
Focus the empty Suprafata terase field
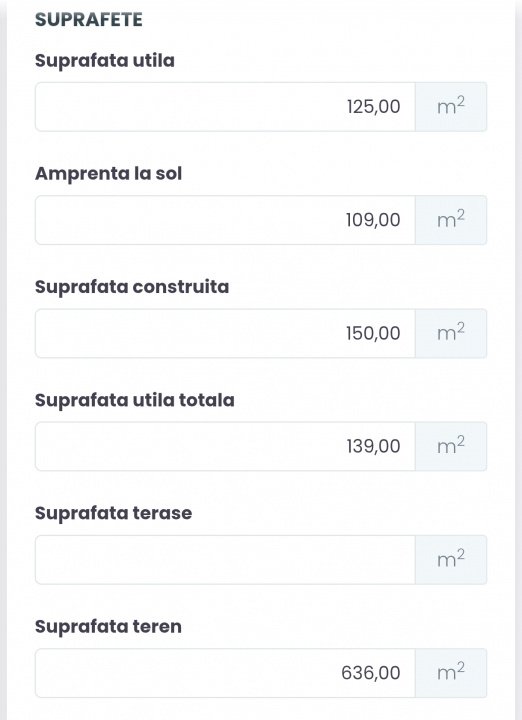point(225,560)
